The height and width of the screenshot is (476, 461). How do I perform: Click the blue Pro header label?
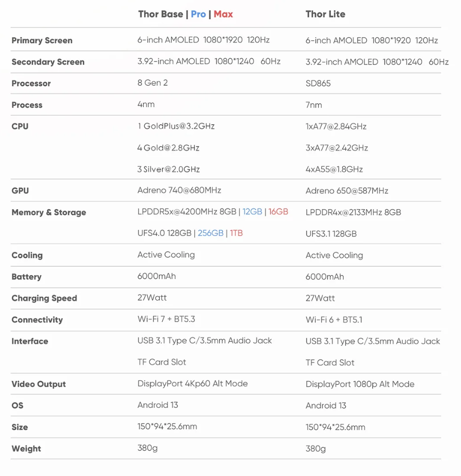[198, 14]
